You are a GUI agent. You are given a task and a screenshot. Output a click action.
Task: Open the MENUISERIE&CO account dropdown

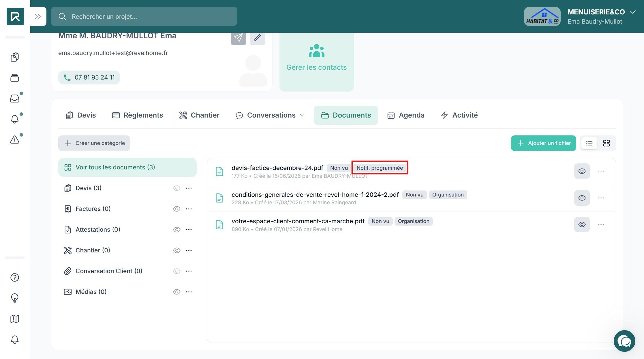point(633,12)
